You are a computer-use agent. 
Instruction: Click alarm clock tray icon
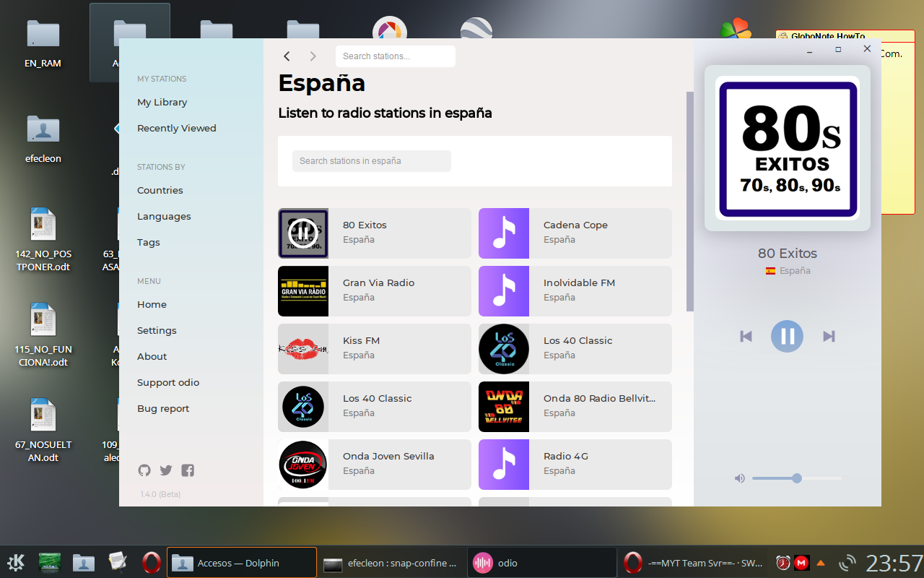(x=783, y=563)
